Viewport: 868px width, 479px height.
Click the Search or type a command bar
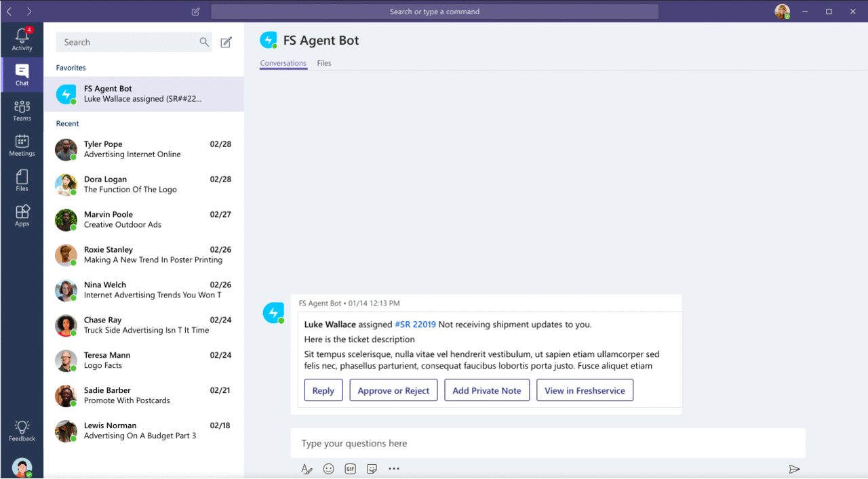point(435,12)
